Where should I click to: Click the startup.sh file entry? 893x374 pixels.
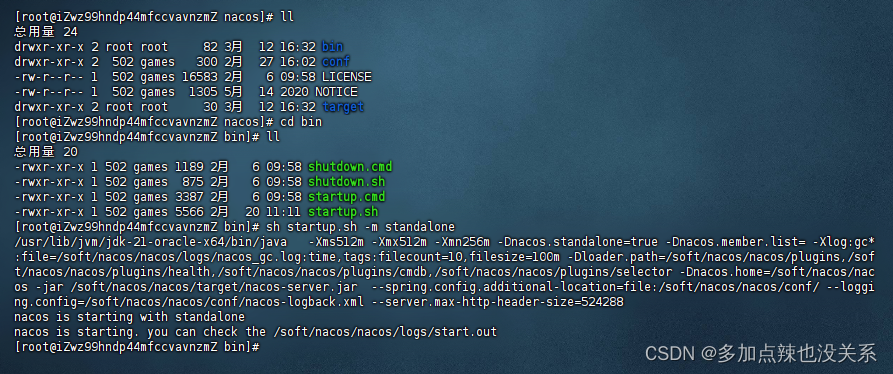343,212
